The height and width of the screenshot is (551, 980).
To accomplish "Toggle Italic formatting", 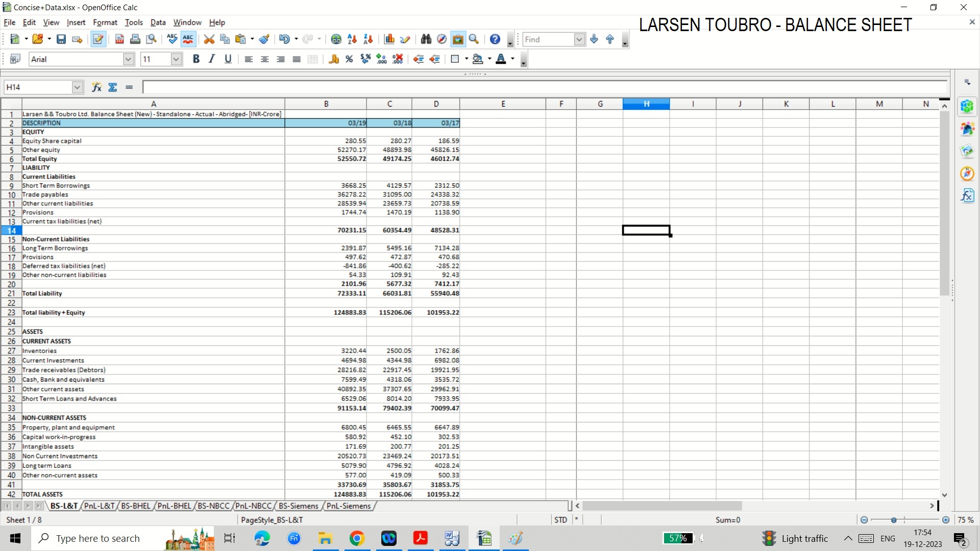I will tap(212, 59).
